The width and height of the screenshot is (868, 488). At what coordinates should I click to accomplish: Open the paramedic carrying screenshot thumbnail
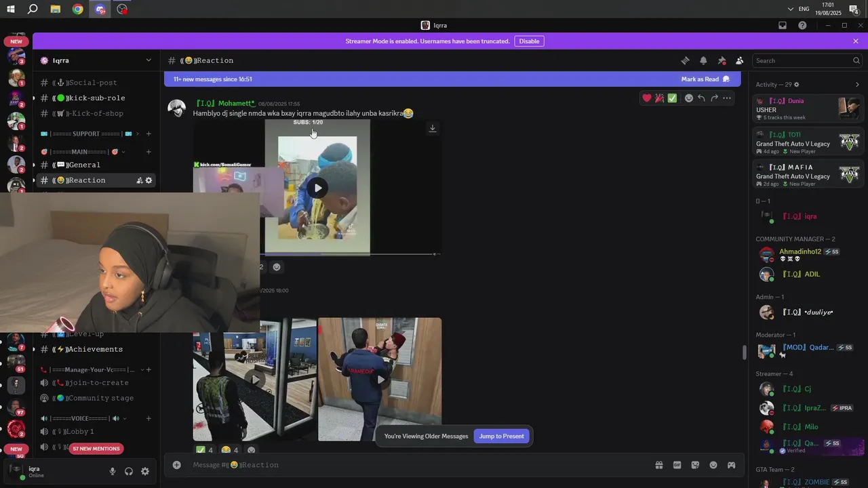[380, 380]
